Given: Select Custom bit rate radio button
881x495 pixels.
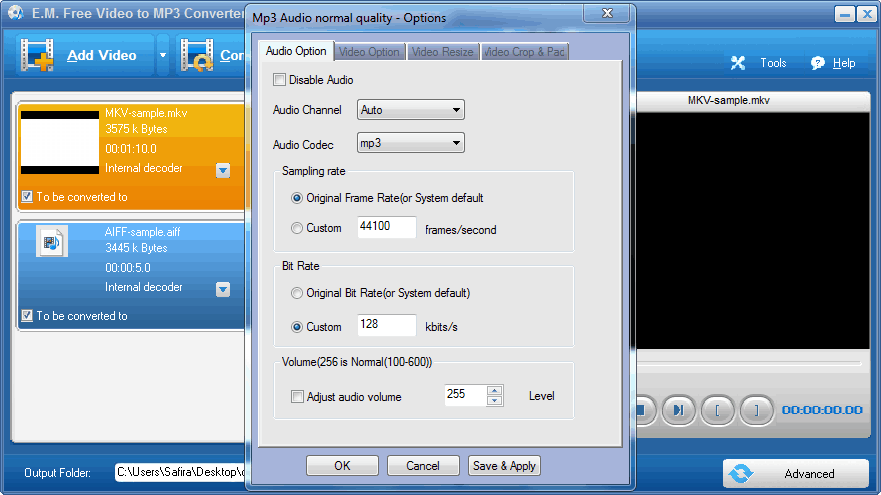Looking at the screenshot, I should pyautogui.click(x=297, y=327).
